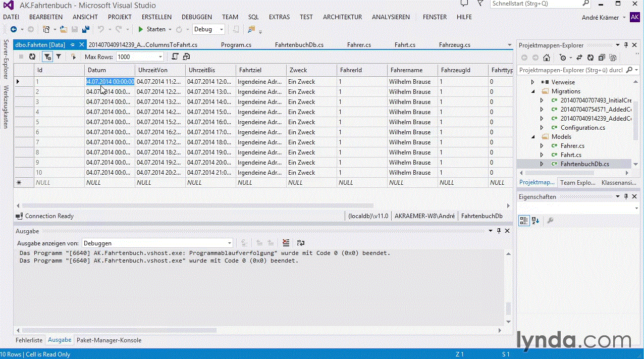Click the Undo arrow icon
The image size is (644, 359).
tap(100, 29)
